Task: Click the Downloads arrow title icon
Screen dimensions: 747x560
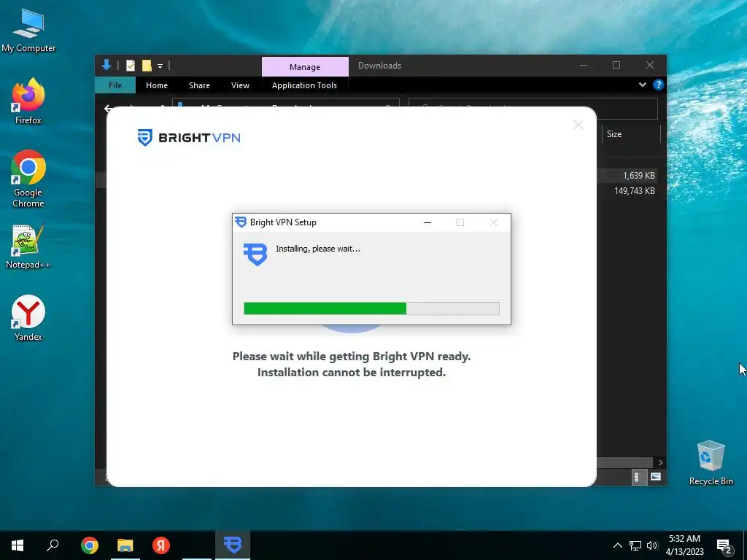Action: (107, 65)
